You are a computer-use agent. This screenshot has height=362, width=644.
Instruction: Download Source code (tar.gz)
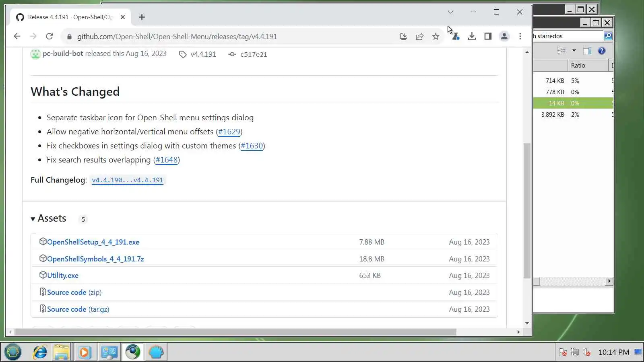(78, 309)
